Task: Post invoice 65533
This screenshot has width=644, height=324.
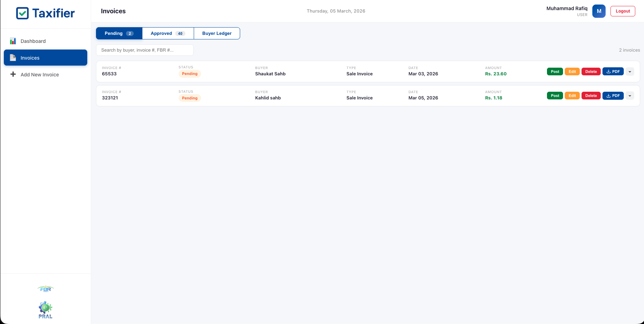Action: click(555, 71)
